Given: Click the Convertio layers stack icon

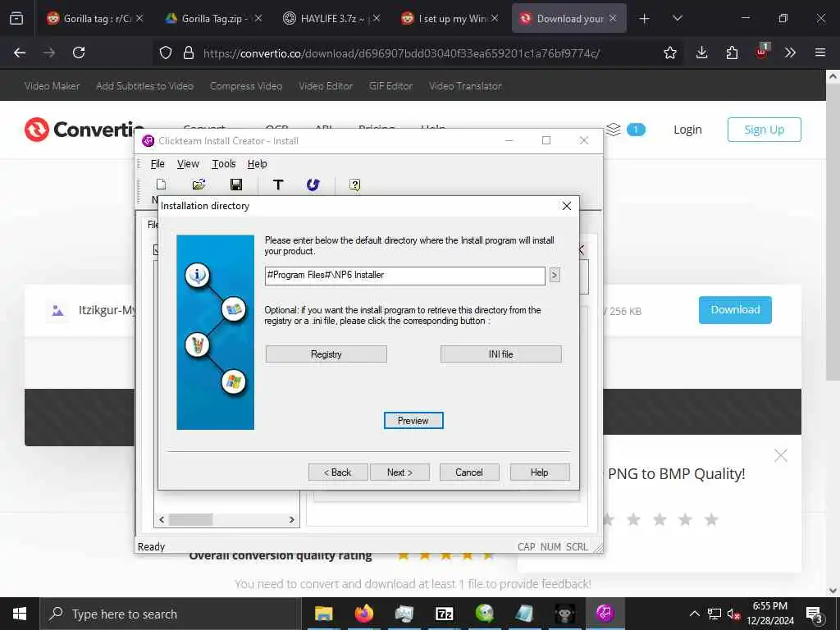Looking at the screenshot, I should (614, 129).
